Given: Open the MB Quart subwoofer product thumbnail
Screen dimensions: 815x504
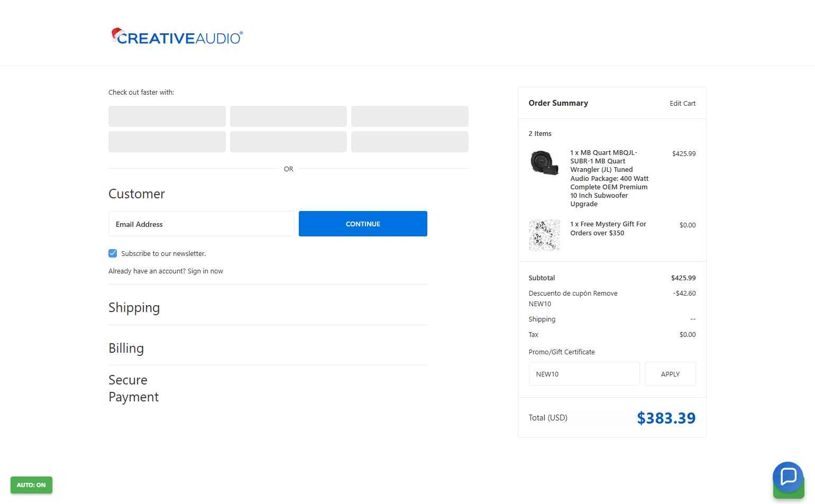Looking at the screenshot, I should (x=544, y=163).
